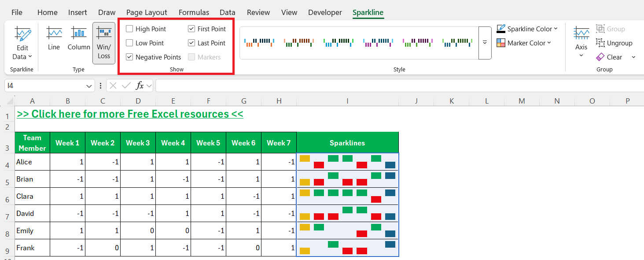Open the Marker Color menu
644x260 pixels.
[524, 43]
